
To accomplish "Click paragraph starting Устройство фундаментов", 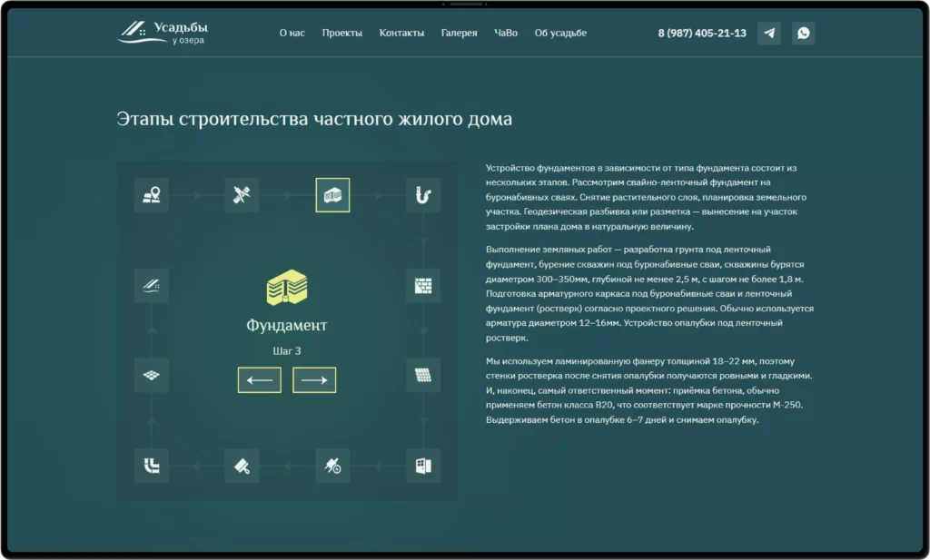I will (647, 197).
